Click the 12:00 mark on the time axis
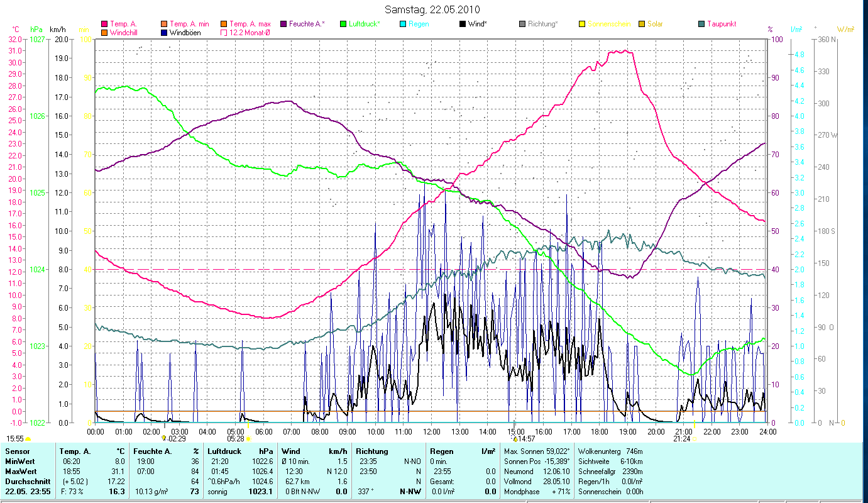 point(432,431)
